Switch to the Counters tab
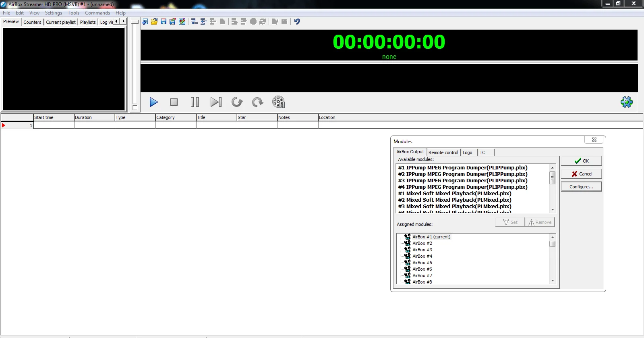This screenshot has width=644, height=338. (x=32, y=22)
